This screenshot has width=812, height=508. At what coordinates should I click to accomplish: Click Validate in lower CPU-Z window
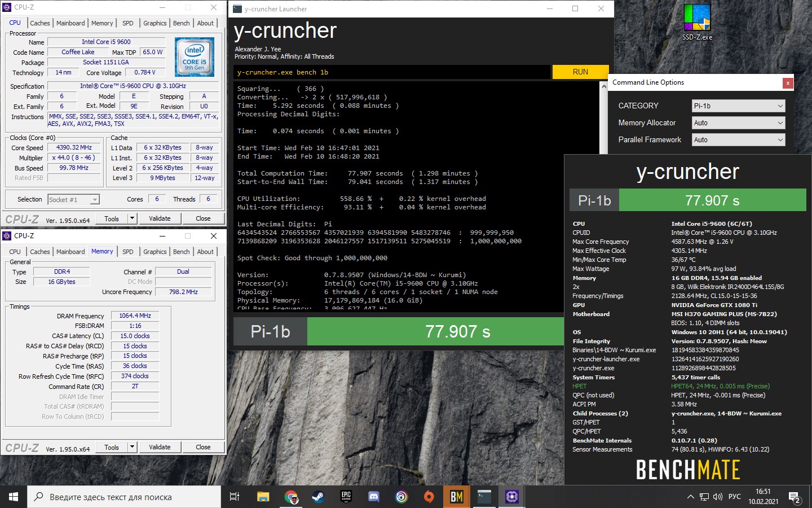(x=160, y=447)
